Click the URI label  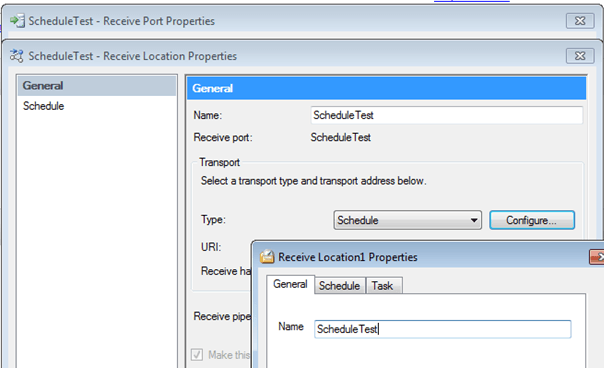coord(211,247)
